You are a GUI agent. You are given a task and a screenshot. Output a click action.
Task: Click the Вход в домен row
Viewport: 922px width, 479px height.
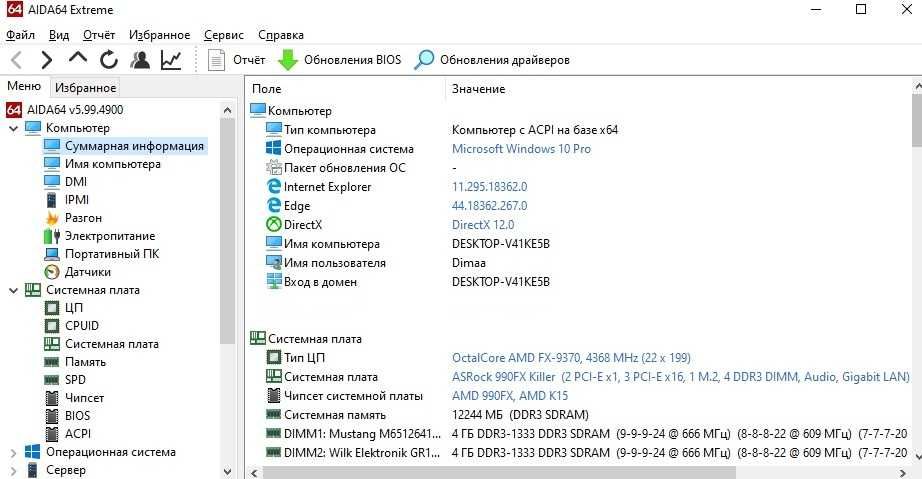coord(579,282)
